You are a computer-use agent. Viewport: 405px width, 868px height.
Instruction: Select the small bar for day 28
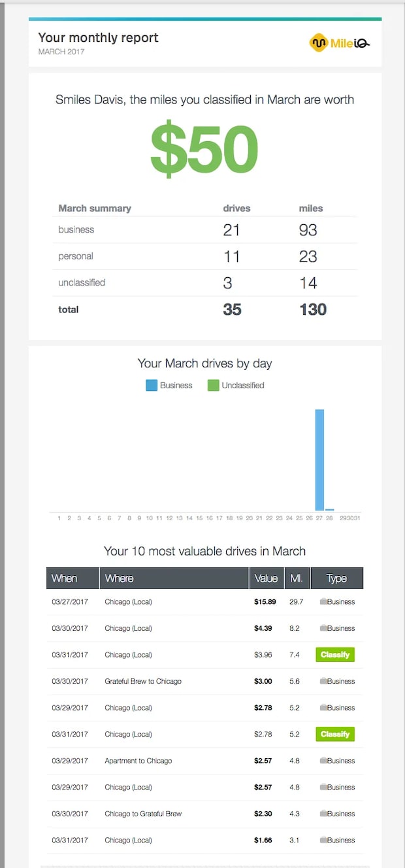[x=330, y=509]
